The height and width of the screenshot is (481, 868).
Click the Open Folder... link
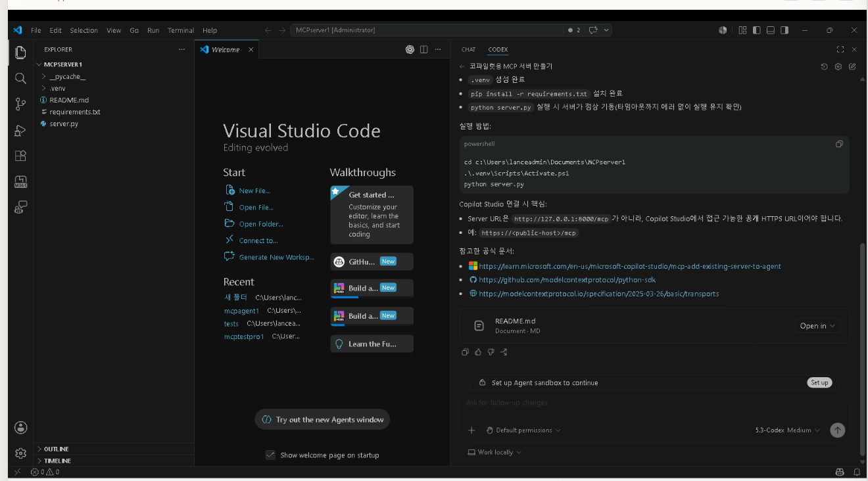261,224
